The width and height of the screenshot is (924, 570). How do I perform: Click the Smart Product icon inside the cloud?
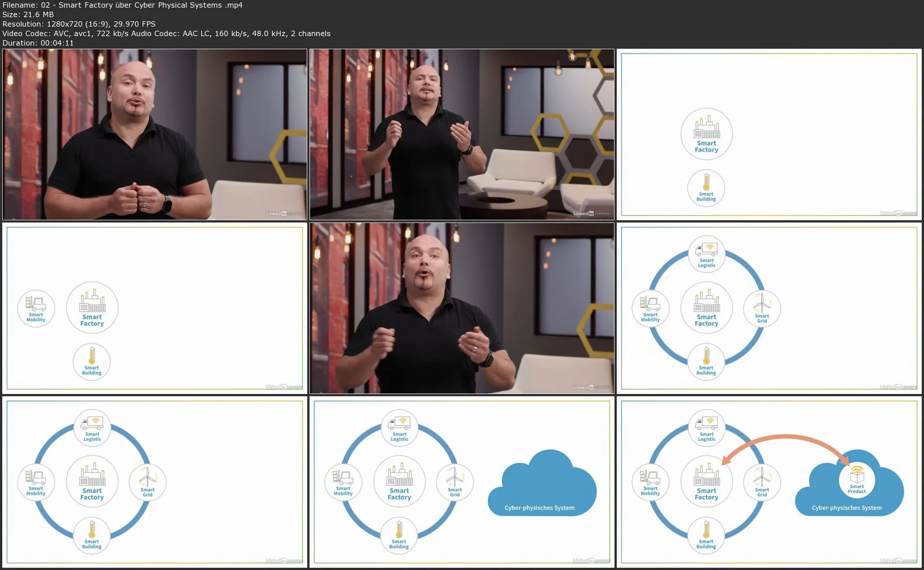856,480
